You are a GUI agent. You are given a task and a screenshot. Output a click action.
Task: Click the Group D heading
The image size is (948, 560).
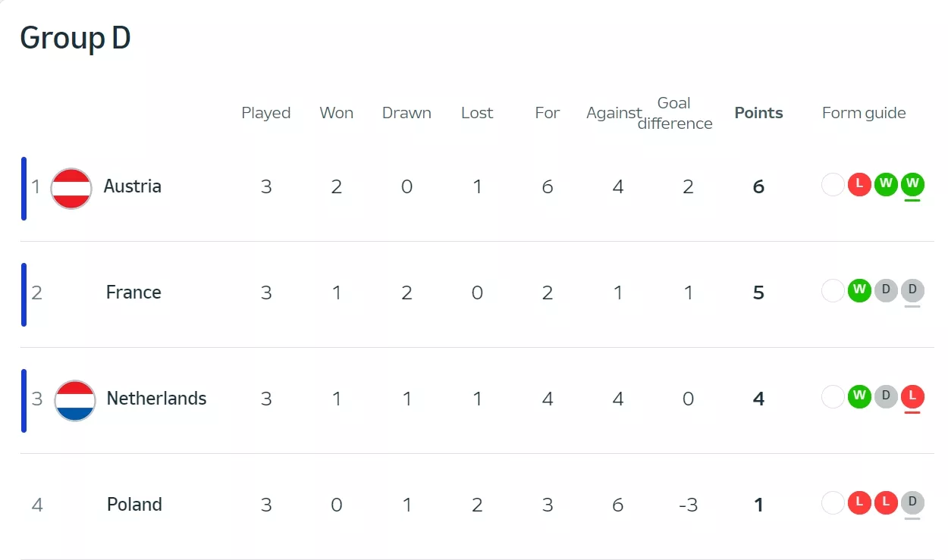pos(75,38)
